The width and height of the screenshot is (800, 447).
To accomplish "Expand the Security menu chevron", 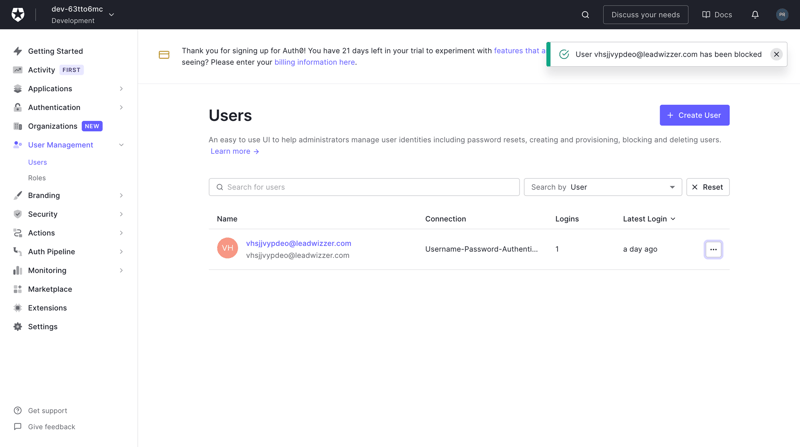I will pos(121,214).
